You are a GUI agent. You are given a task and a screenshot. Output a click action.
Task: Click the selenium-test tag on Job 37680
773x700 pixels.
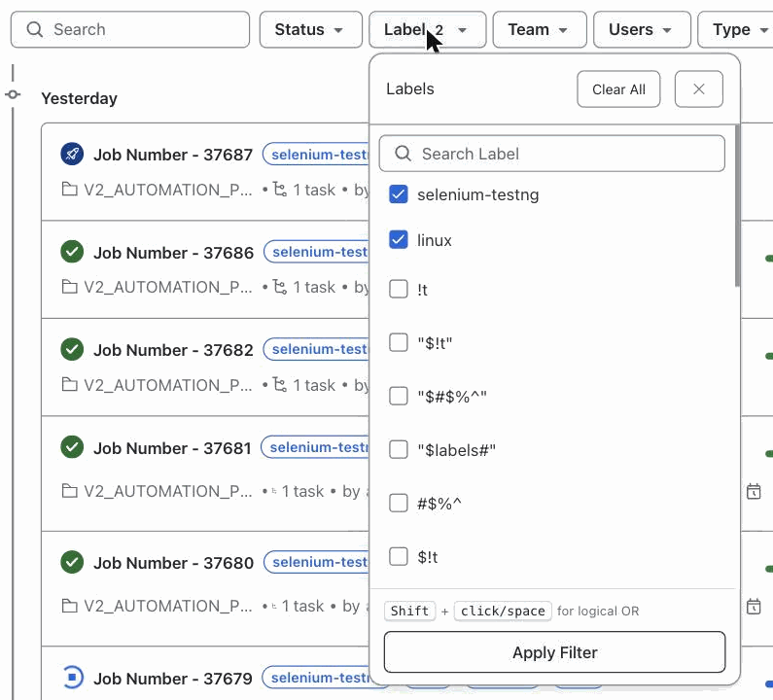click(x=317, y=562)
